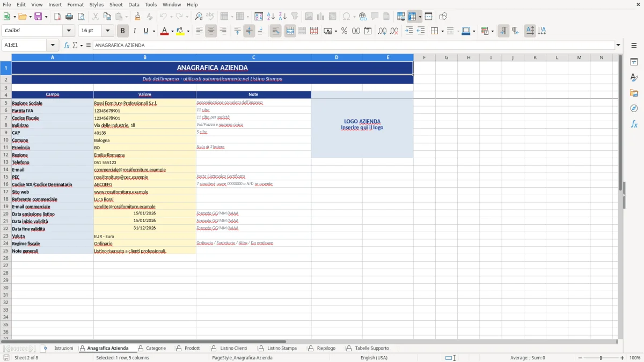Click the Merge and Center Cells icon
The image size is (644, 362).
point(290,31)
